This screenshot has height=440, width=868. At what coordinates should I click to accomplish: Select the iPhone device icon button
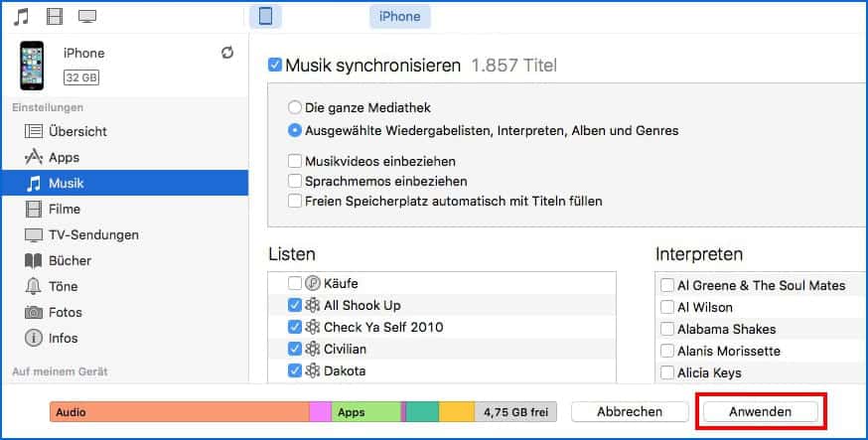tap(265, 16)
